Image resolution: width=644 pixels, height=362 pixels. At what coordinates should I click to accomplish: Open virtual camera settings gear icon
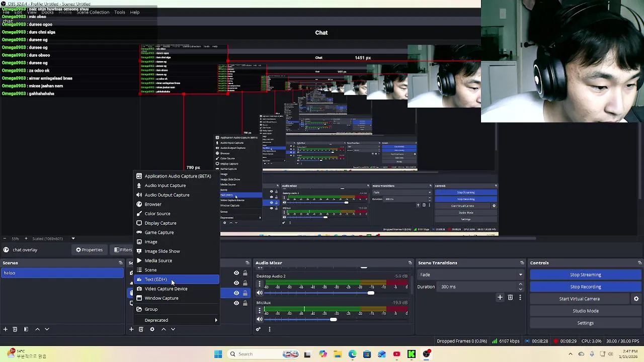636,299
